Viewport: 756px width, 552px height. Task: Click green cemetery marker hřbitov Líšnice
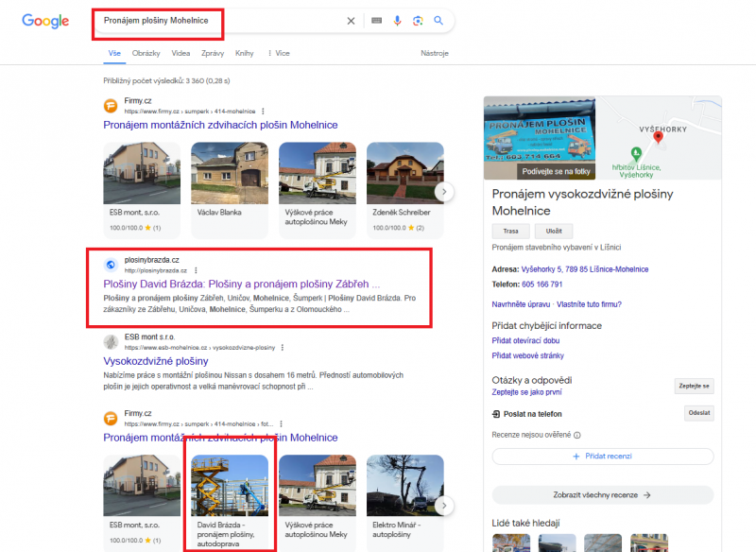(x=636, y=154)
